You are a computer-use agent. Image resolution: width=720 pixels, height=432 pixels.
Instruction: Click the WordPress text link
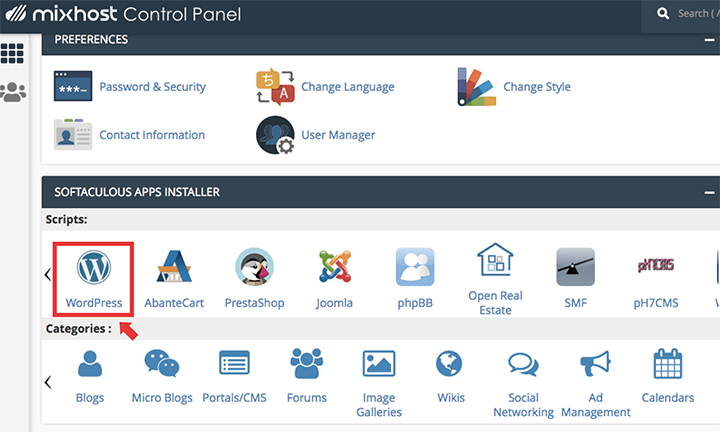(x=94, y=303)
